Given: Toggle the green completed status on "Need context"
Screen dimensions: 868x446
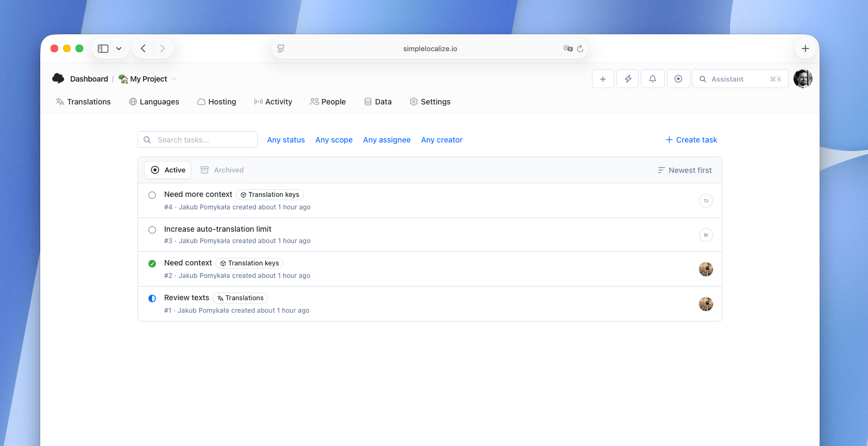Looking at the screenshot, I should [152, 264].
